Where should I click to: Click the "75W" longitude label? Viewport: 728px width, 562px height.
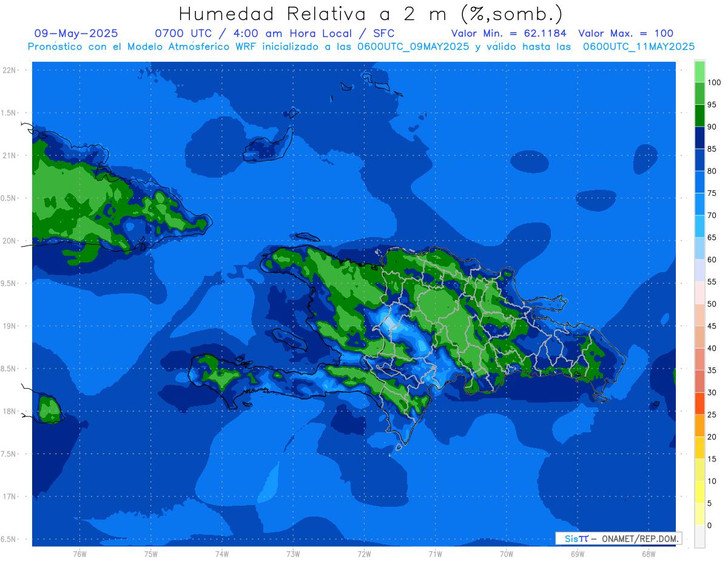click(151, 554)
